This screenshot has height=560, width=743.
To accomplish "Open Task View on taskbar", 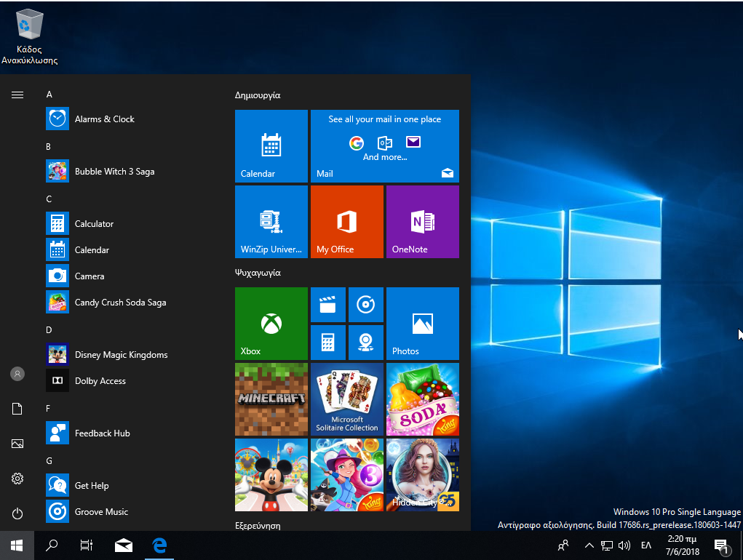I will 87,545.
